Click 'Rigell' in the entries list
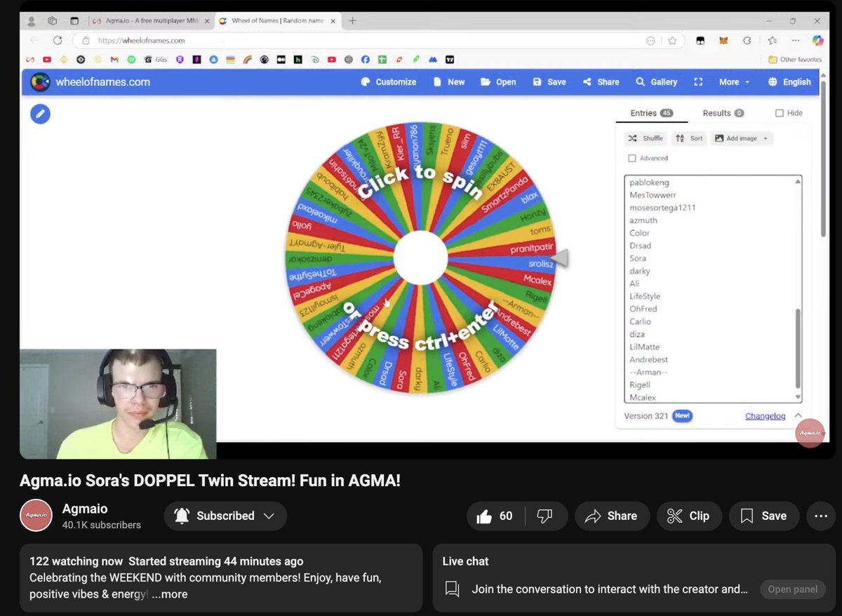Image resolution: width=842 pixels, height=616 pixels. click(640, 384)
